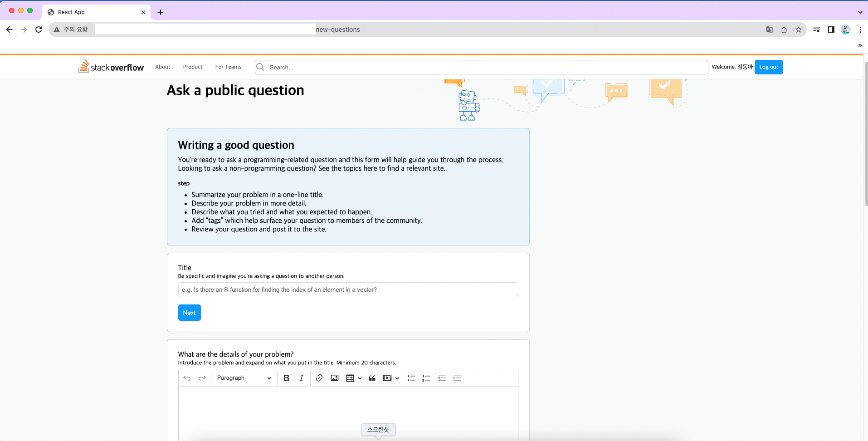Insert an image into the editor
The width and height of the screenshot is (868, 441).
click(334, 377)
